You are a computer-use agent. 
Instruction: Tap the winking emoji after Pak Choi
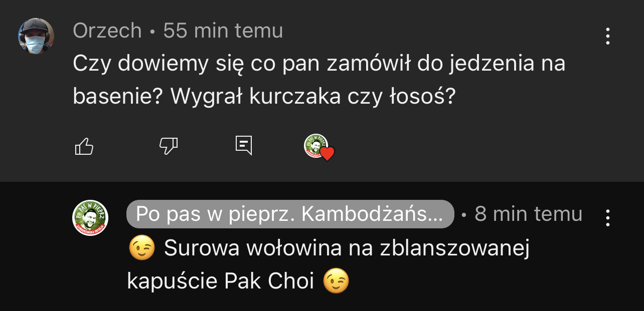click(x=336, y=281)
